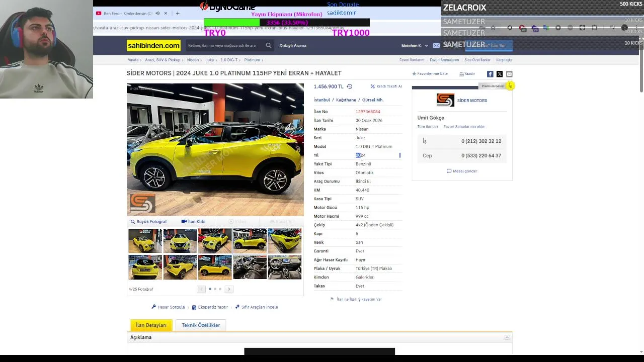The height and width of the screenshot is (362, 644).
Task: Open İlan Klibi video clip
Action: [193, 222]
